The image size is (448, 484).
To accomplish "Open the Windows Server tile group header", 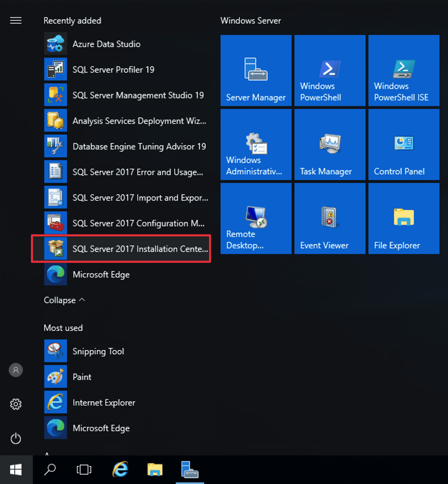I will coord(250,21).
